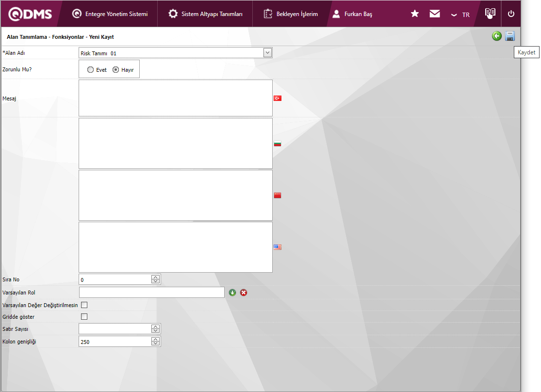Focus the US flag message text area
The width and height of the screenshot is (541, 392).
(x=176, y=247)
